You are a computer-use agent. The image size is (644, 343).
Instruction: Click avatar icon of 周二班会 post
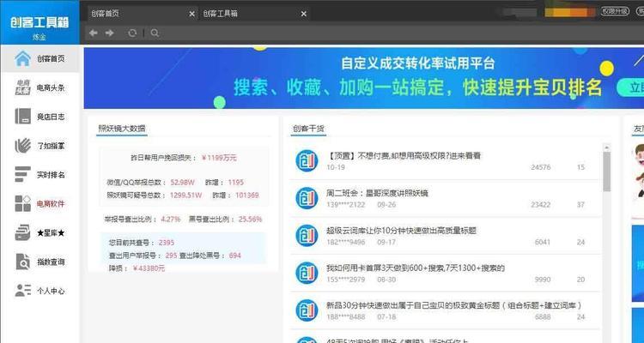coord(307,198)
